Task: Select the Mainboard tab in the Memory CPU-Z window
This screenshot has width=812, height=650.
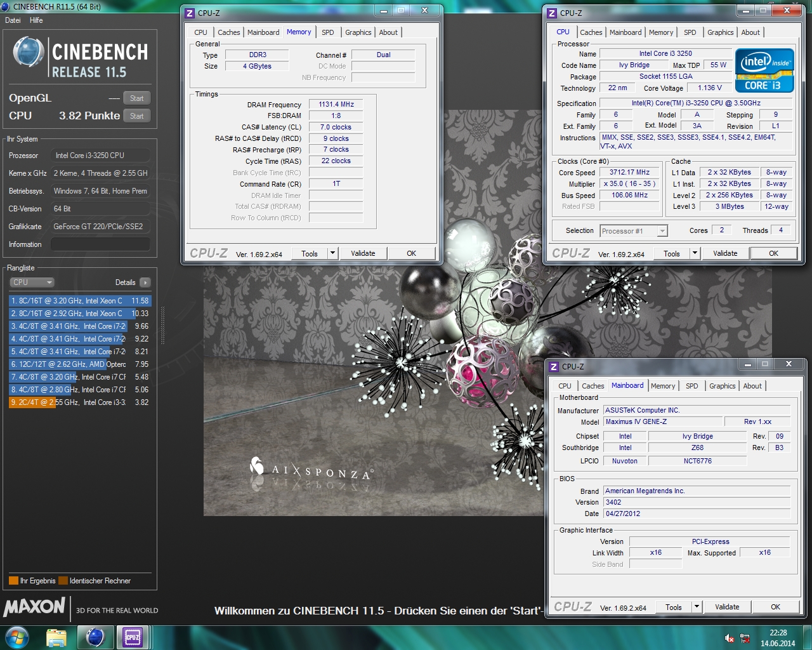Action: (263, 32)
